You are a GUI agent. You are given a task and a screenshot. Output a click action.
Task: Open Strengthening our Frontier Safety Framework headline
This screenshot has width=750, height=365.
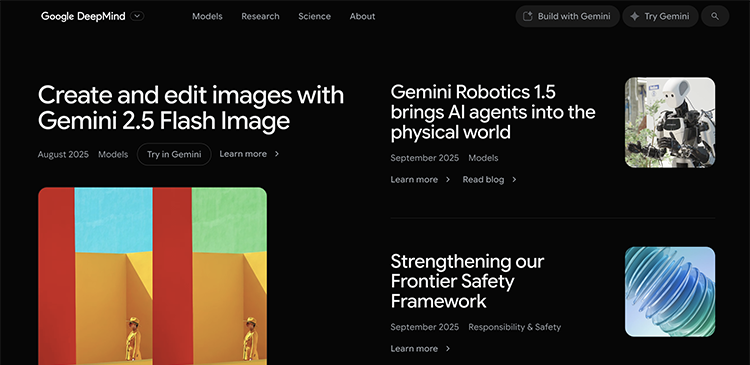(x=467, y=281)
